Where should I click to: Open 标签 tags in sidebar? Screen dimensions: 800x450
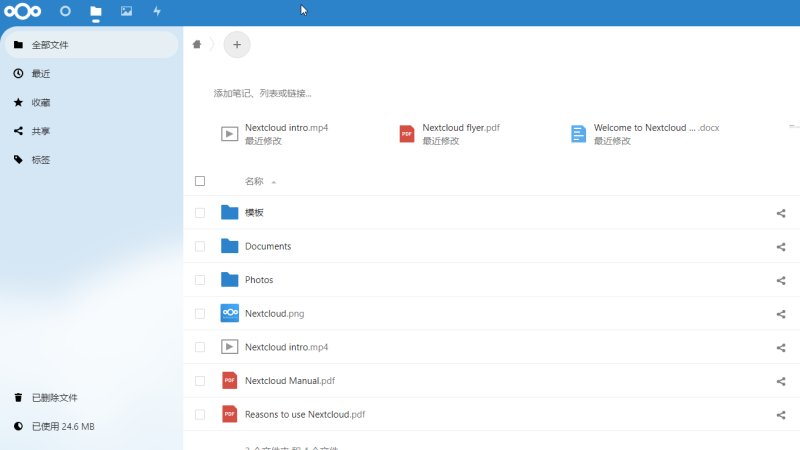click(92, 160)
